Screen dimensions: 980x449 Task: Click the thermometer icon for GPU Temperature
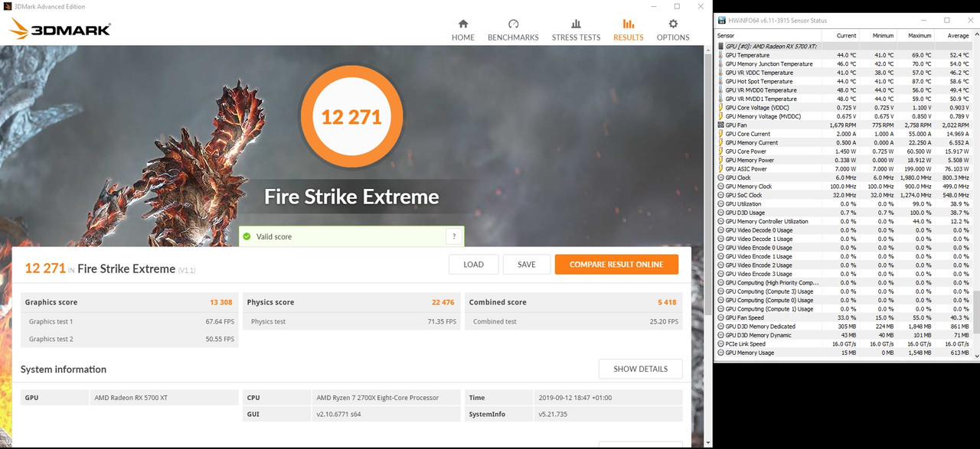[x=720, y=55]
